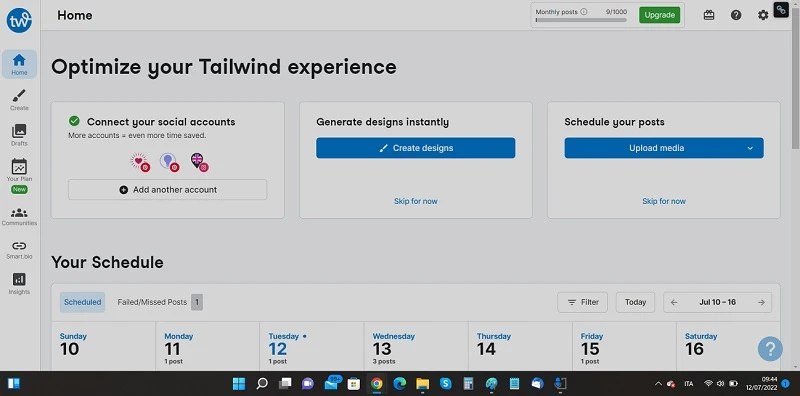
Task: Select the Jul 10 – 16 date range
Action: (717, 302)
